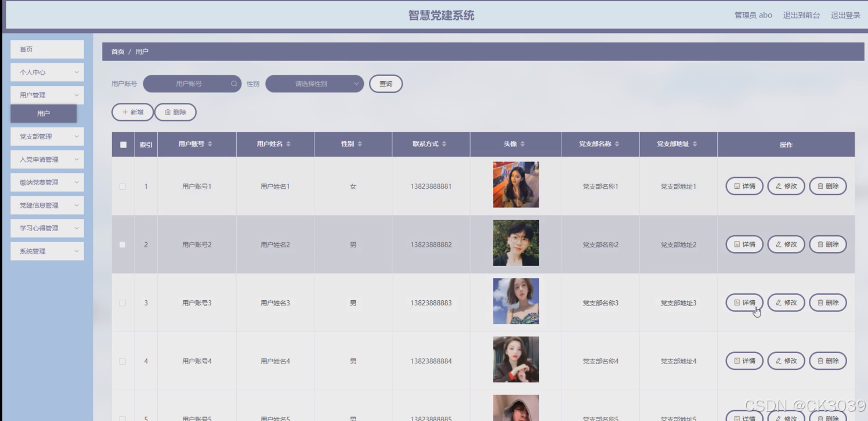Click avatar thumbnail for 用户账号1

click(516, 185)
